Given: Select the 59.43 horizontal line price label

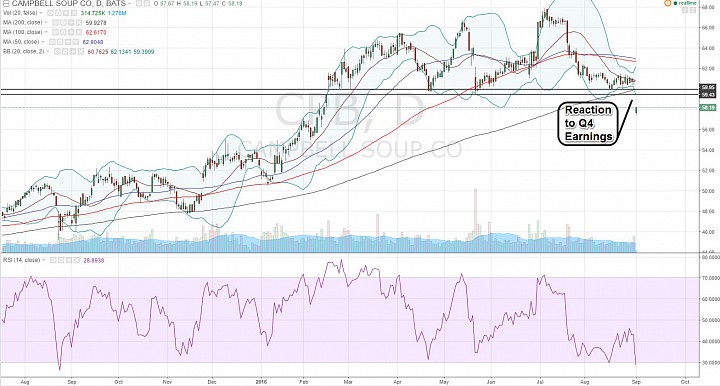Looking at the screenshot, I should 708,94.
